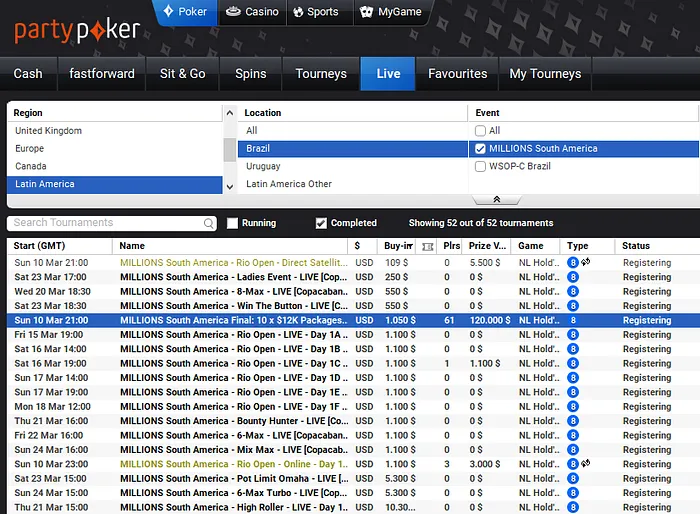Open the Sit & Go tab

pyautogui.click(x=183, y=74)
